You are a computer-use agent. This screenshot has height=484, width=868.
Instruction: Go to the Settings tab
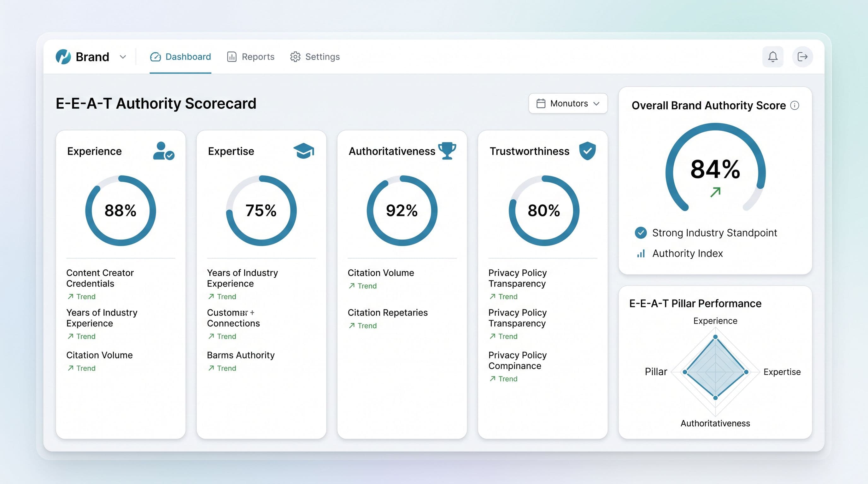(315, 56)
